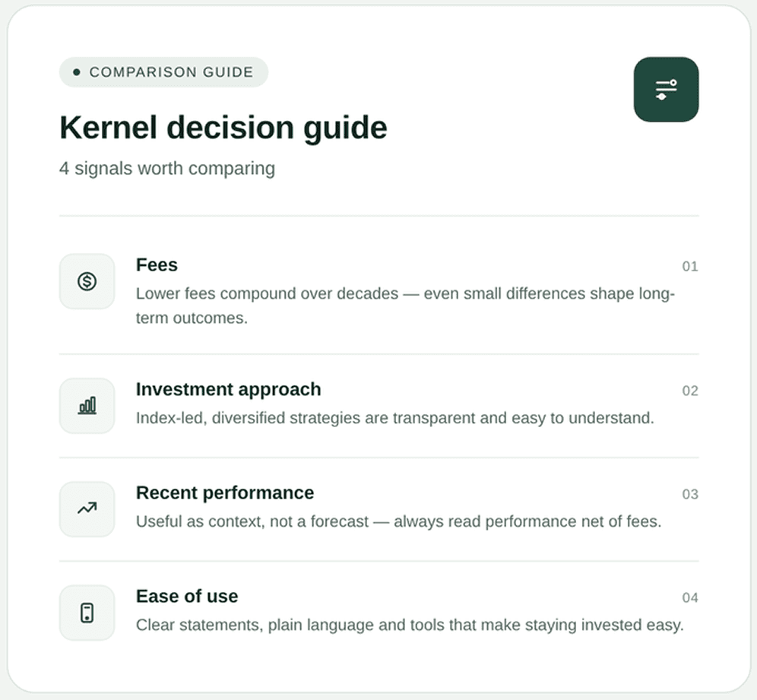Click the index-led strategies description text
This screenshot has width=757, height=700.
tap(394, 418)
